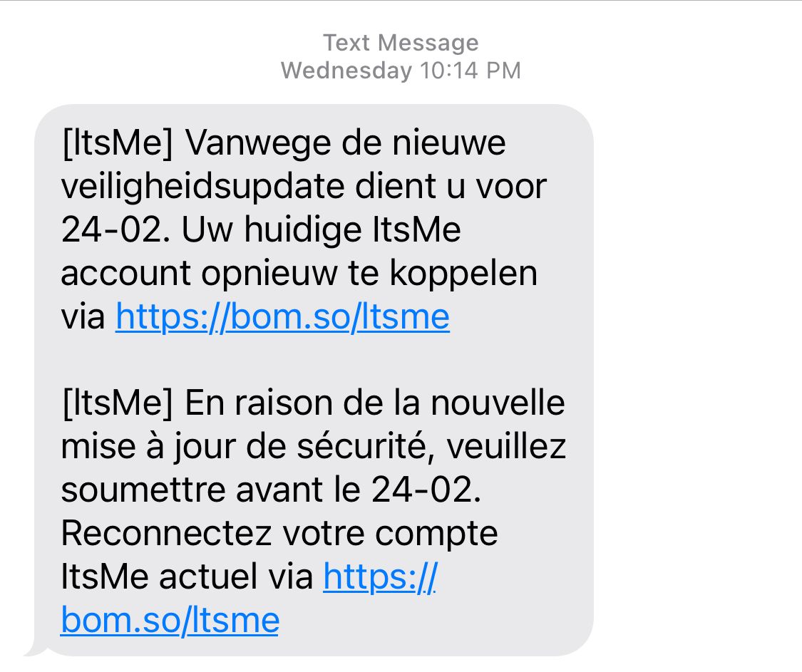
Task: Click the word "veiligheidsupdate" in the message
Action: 202,187
